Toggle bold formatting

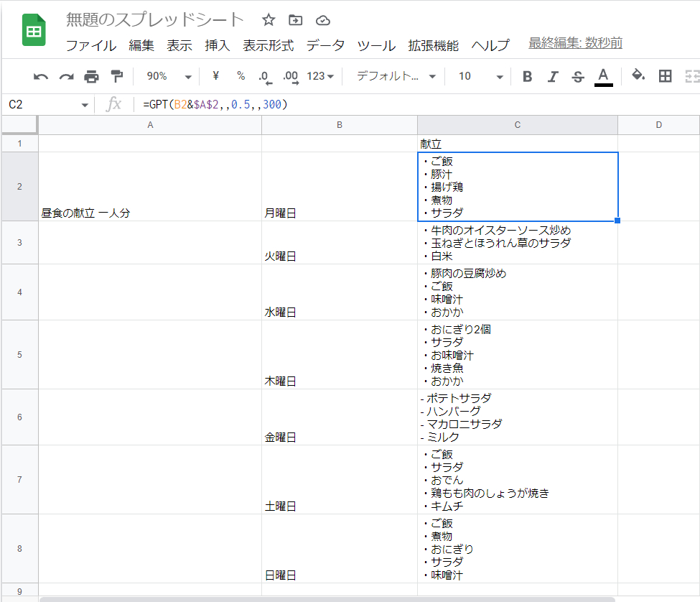[x=527, y=76]
